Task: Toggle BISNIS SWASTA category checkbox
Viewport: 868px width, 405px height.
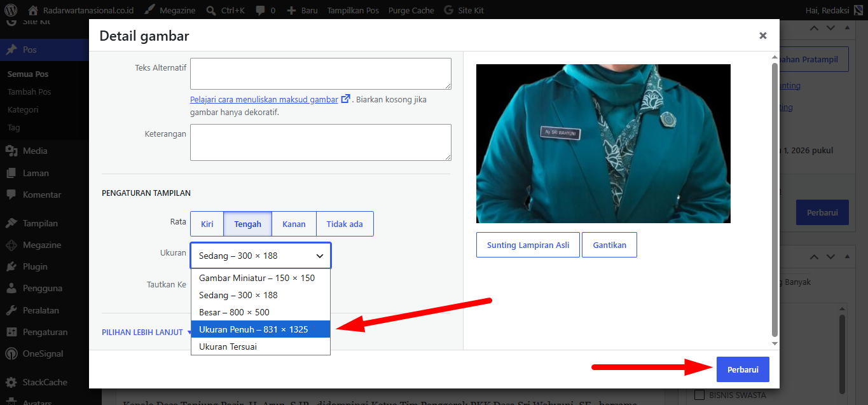Action: [699, 395]
